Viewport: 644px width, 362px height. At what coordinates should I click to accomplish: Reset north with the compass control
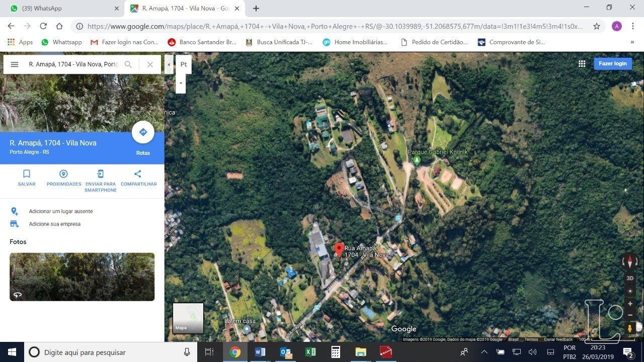tap(629, 261)
